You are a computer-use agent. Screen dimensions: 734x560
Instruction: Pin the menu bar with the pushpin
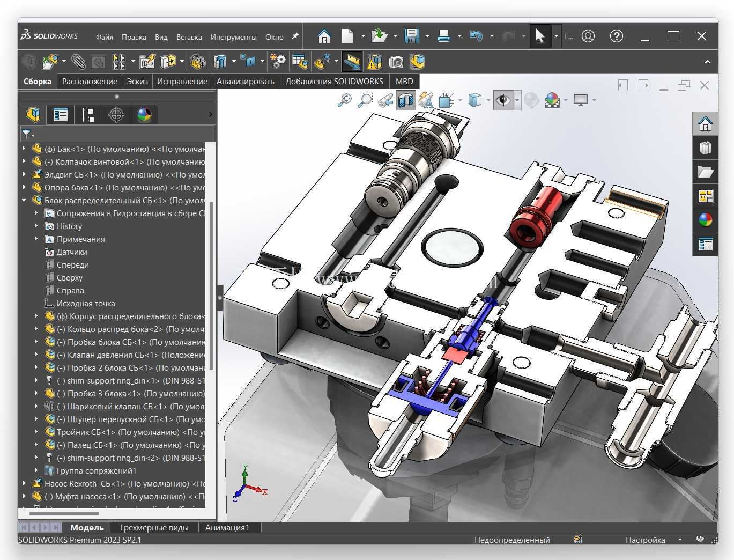pyautogui.click(x=295, y=36)
